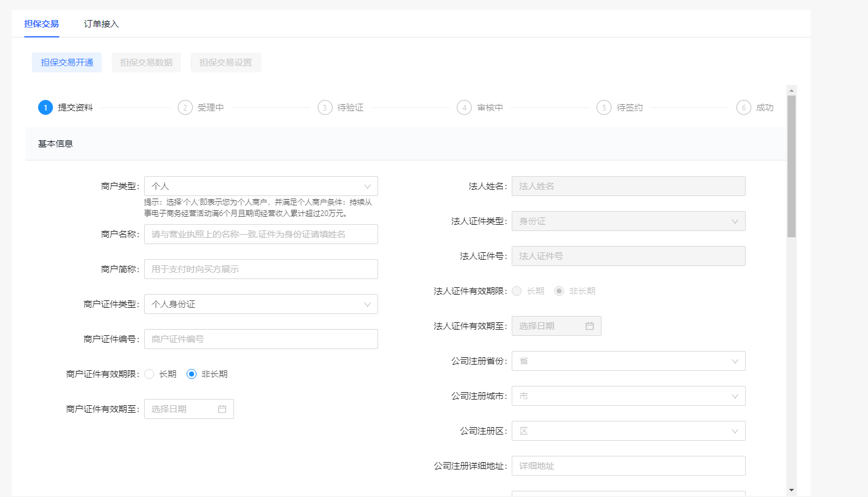Click the vertical scrollbar thumb
Screen dimensions: 868x497
[791, 166]
